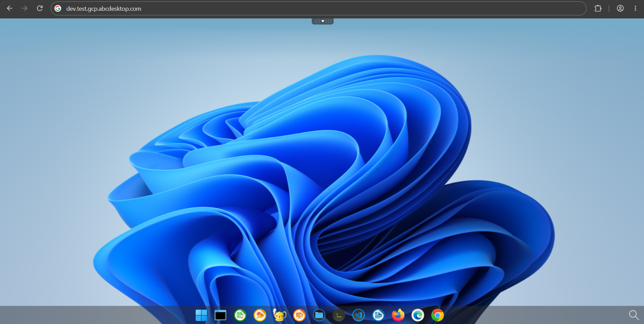Open the browser three-dot menu
This screenshot has height=324, width=644.
(635, 8)
